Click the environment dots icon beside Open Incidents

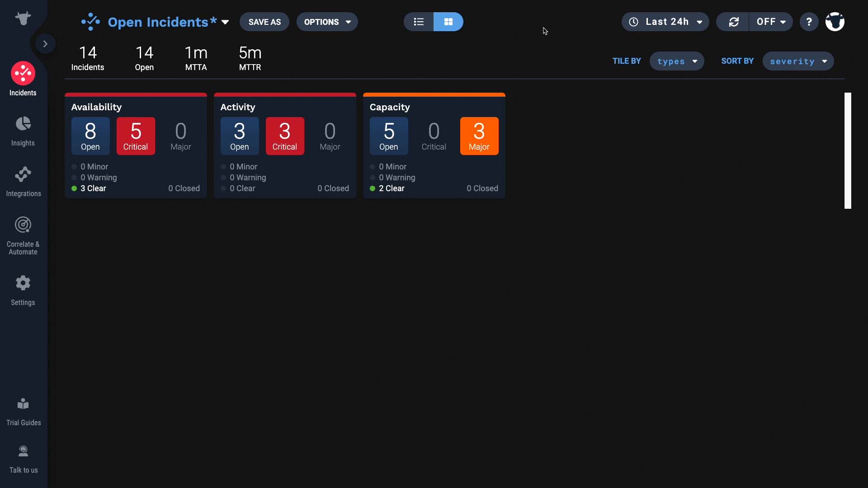pos(90,22)
